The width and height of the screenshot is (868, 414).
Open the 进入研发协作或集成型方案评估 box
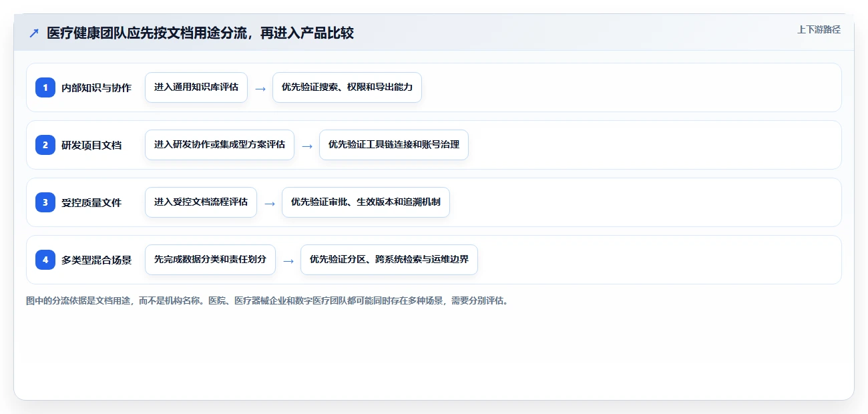220,145
